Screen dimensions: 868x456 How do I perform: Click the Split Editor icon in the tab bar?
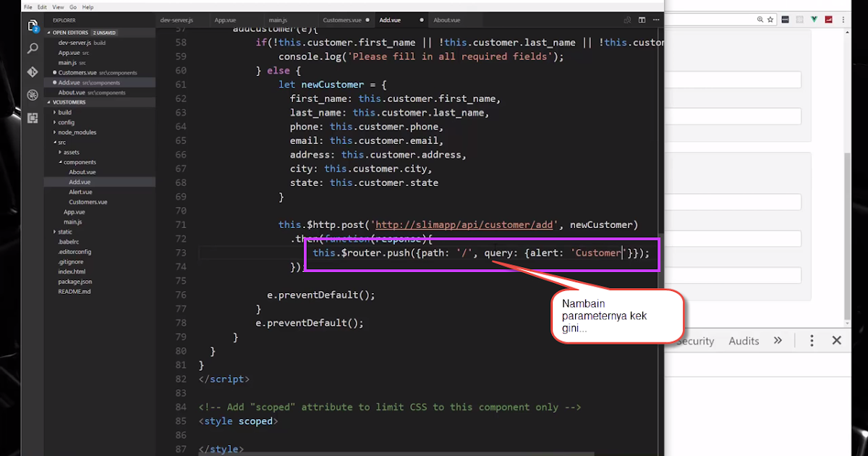[x=641, y=20]
